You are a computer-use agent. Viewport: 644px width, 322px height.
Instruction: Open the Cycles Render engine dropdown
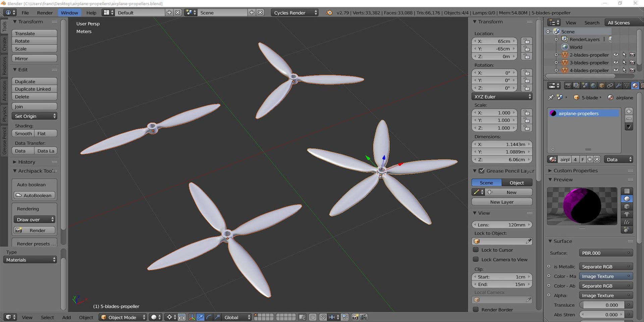coord(294,13)
